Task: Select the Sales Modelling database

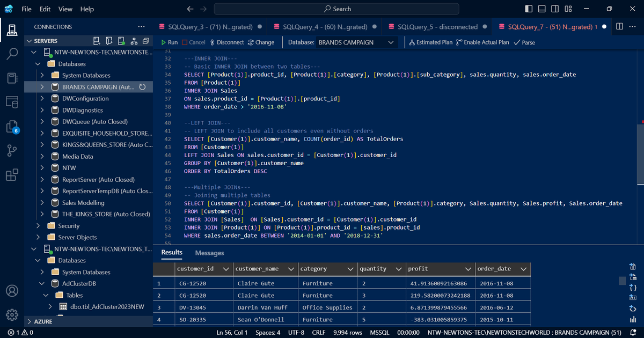Action: tap(83, 203)
